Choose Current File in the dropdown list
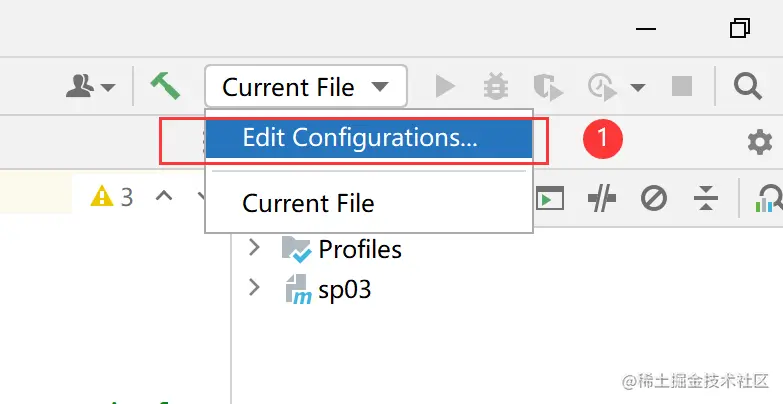 coord(369,203)
